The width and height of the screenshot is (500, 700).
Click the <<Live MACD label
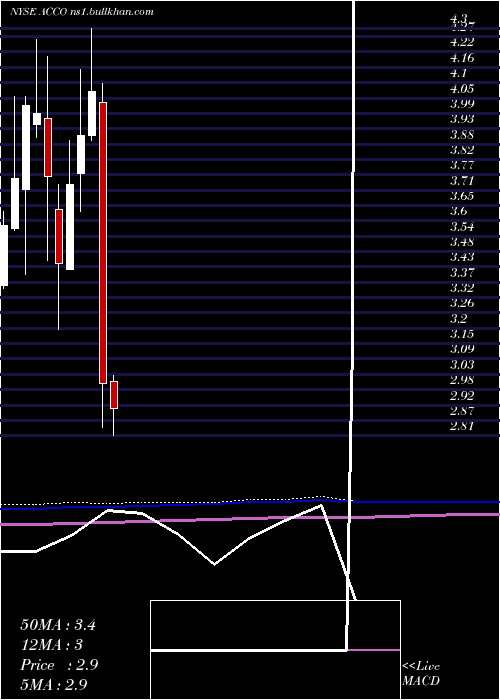point(421,674)
